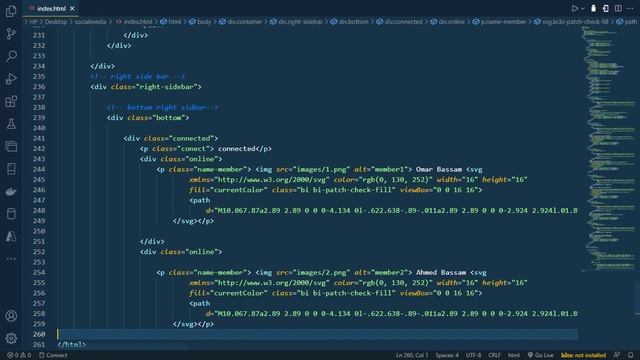Click the 'right-sidebar' class value
Image resolution: width=640 pixels, height=360 pixels.
pos(167,87)
